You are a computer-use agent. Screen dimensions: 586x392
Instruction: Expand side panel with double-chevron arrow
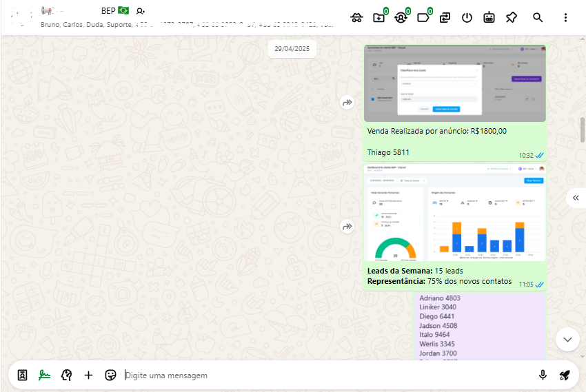point(576,198)
